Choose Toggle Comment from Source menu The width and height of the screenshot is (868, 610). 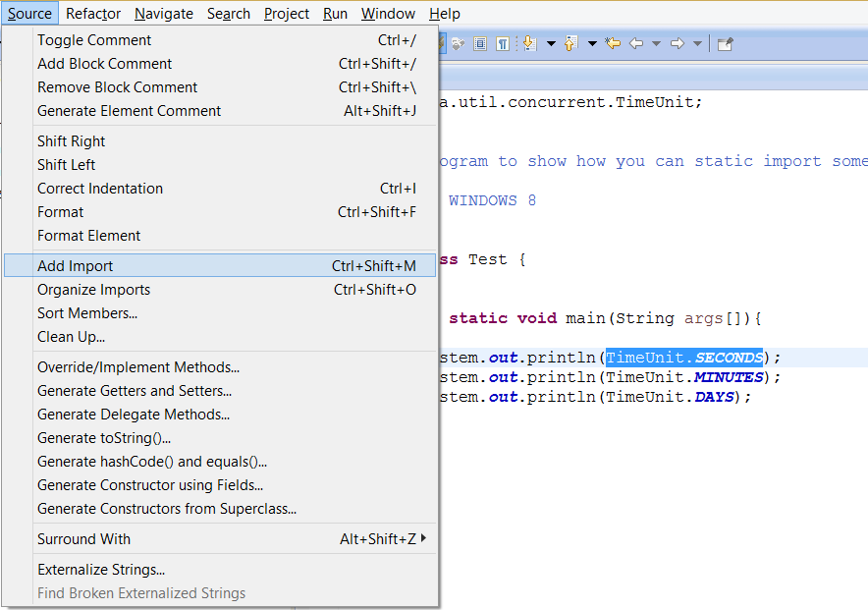click(x=220, y=40)
